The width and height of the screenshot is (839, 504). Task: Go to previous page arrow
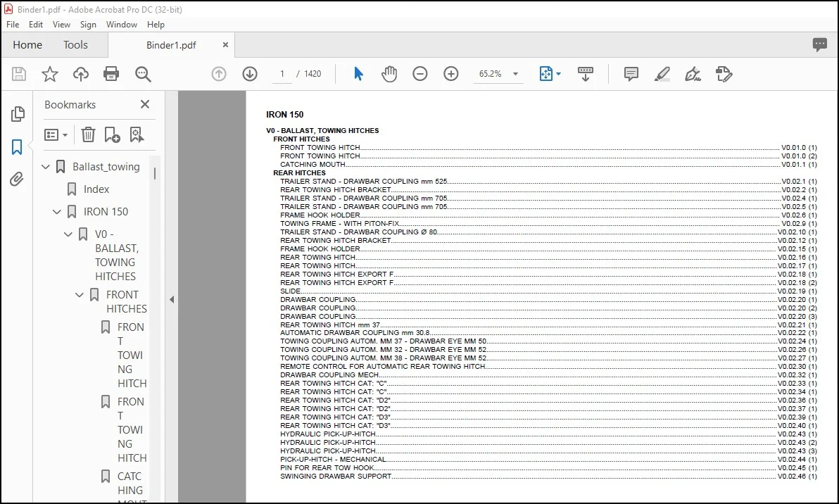[x=219, y=74]
